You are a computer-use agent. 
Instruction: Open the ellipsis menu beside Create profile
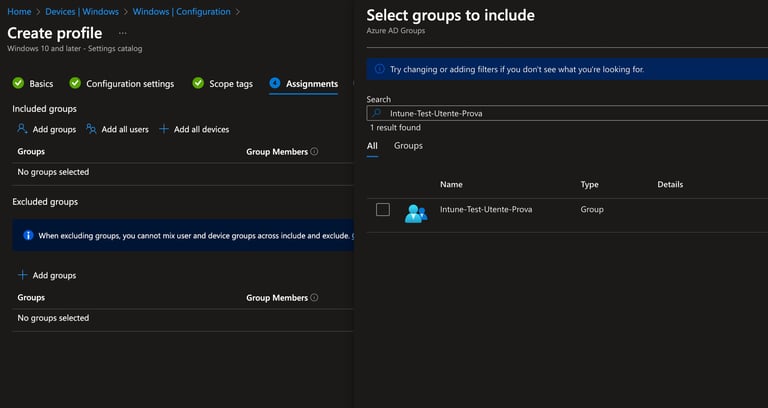click(x=122, y=33)
